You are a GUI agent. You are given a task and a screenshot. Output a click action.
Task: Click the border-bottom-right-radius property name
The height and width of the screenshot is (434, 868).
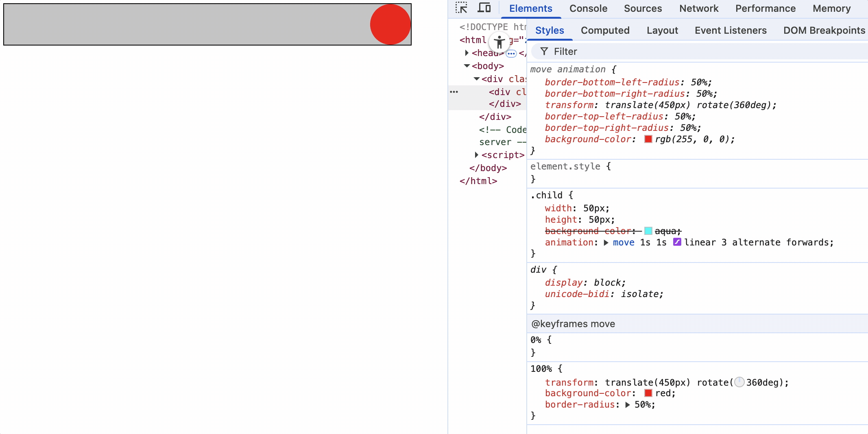615,94
